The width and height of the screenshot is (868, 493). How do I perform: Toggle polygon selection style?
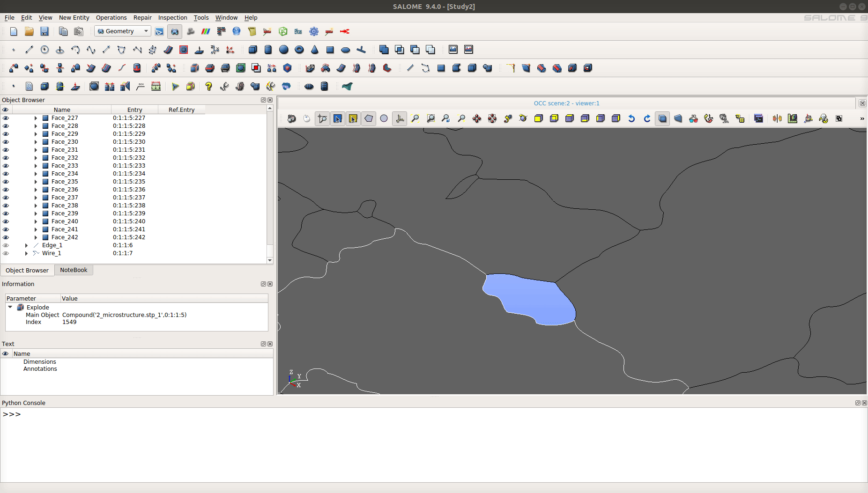coord(369,118)
